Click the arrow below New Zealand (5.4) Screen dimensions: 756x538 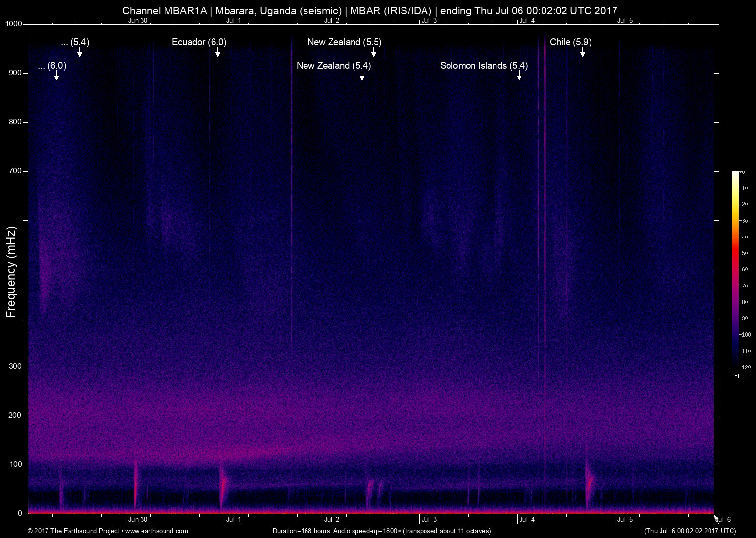click(362, 76)
